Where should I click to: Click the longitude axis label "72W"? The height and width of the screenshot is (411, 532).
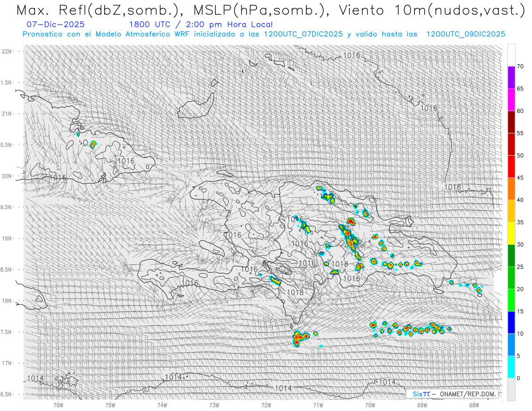(266, 405)
